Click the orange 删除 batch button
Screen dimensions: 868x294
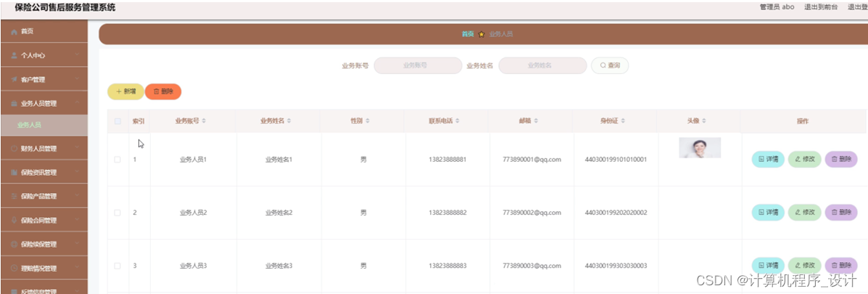(162, 91)
